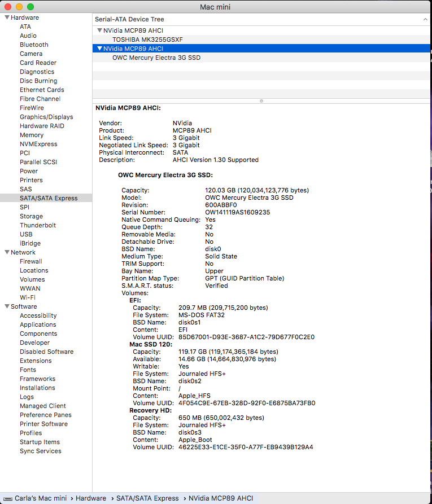Collapse the Software section triangle
Screen dimensions: 432x504
7,306
